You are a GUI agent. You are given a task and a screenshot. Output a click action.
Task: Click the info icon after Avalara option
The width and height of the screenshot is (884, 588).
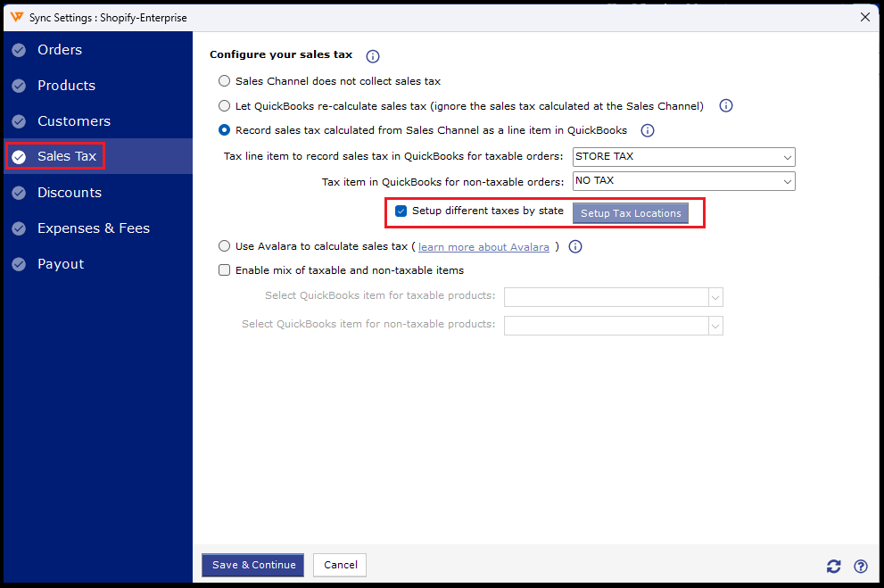575,246
